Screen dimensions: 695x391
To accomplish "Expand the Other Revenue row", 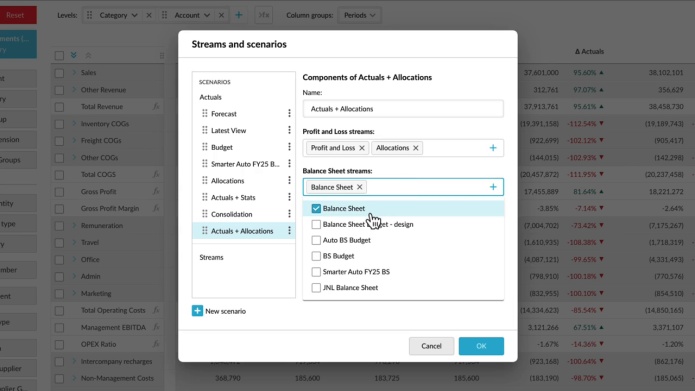I will [74, 90].
